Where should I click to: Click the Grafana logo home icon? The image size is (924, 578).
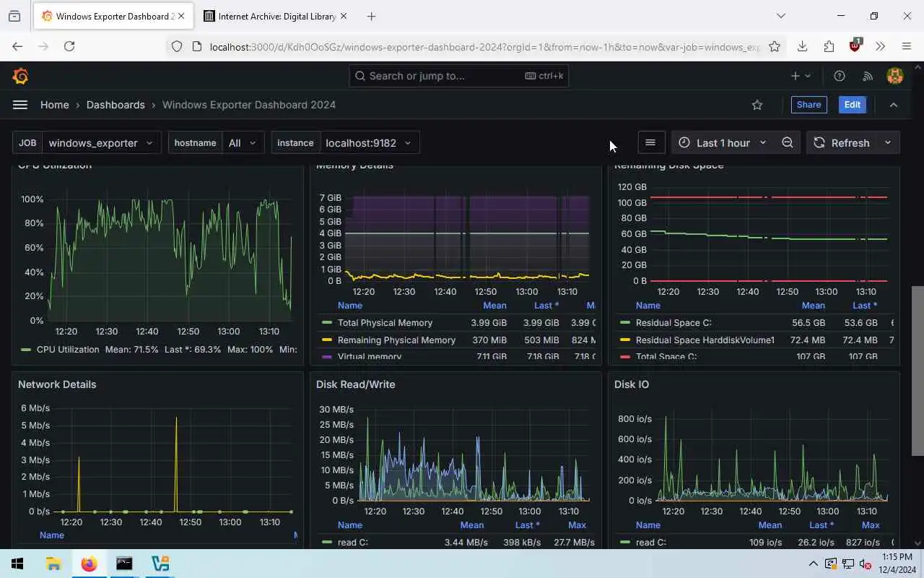pos(20,76)
